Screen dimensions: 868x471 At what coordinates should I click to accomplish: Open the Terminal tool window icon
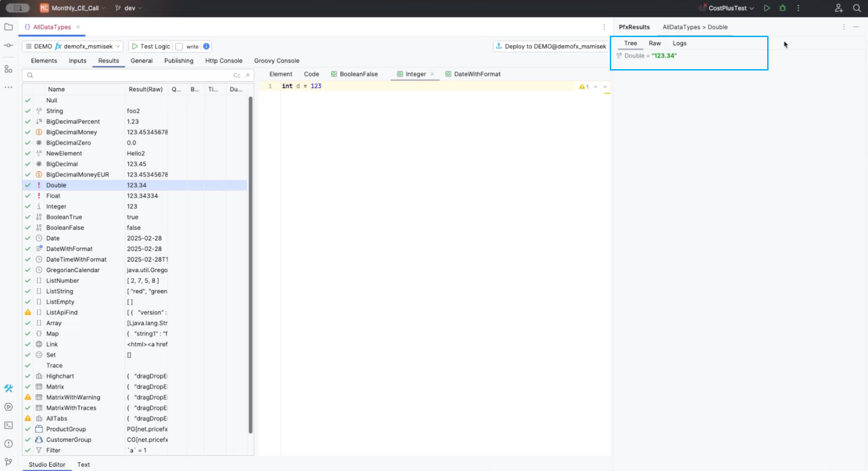8,425
